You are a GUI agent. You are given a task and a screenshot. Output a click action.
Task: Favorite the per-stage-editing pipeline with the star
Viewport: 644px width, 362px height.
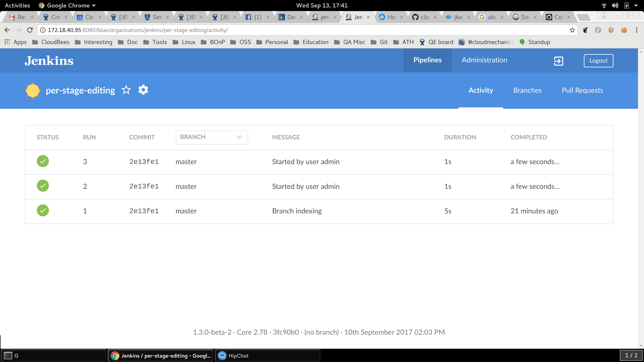pos(126,90)
